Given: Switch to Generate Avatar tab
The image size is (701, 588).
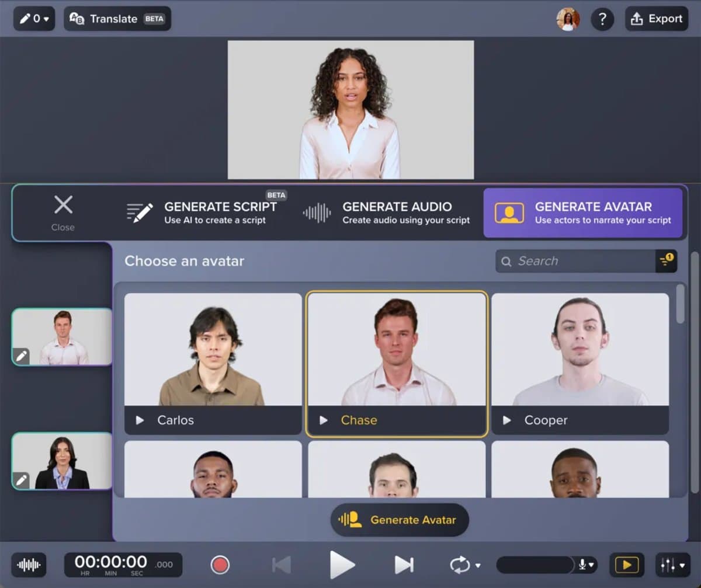Looking at the screenshot, I should pos(583,213).
